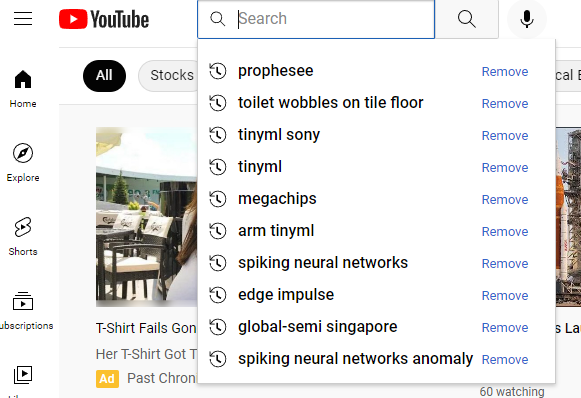581x398 pixels.
Task: Open Shorts from the sidebar
Action: [23, 236]
